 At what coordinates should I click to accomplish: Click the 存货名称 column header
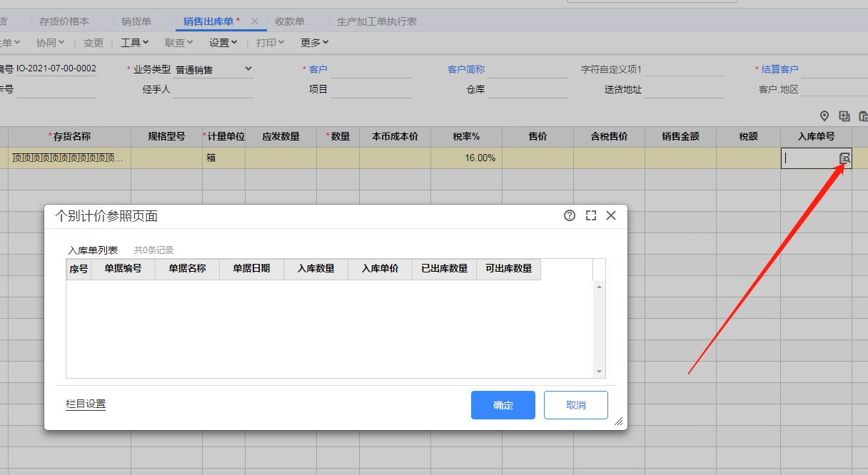(70, 137)
